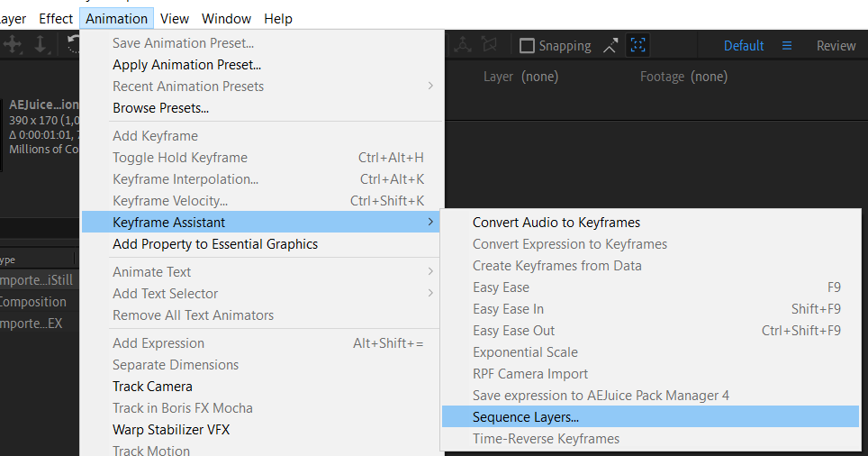
Task: Click the bezier mask icon before Snapping
Action: pos(489,44)
